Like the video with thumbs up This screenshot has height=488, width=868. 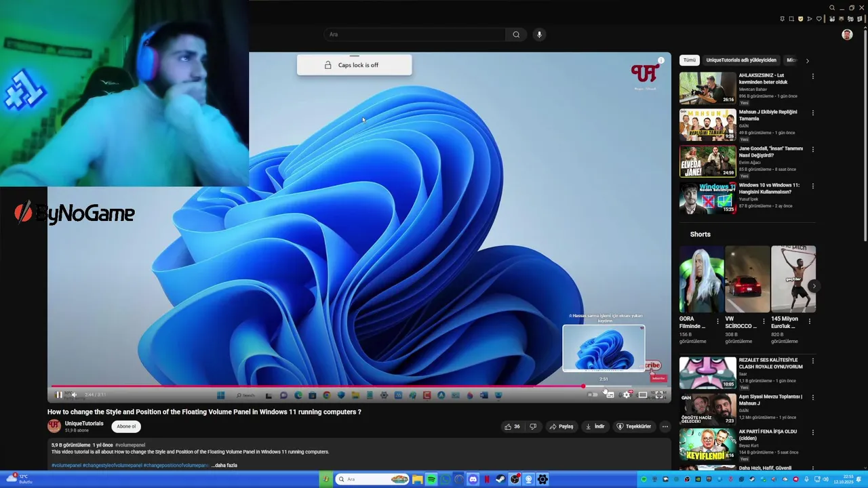[512, 426]
